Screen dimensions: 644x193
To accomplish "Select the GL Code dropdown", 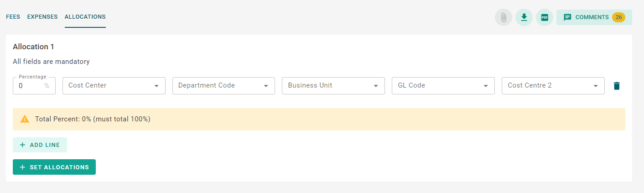I will 443,86.
